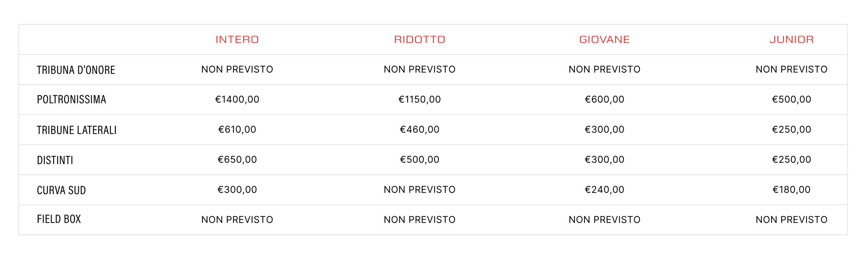Click the €600,00 Poltronissima Giovane price

coord(605,99)
